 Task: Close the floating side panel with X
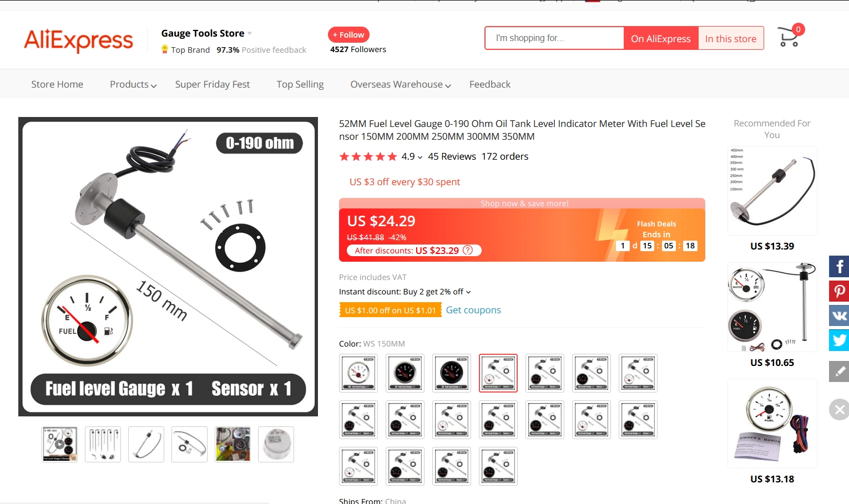coord(839,410)
